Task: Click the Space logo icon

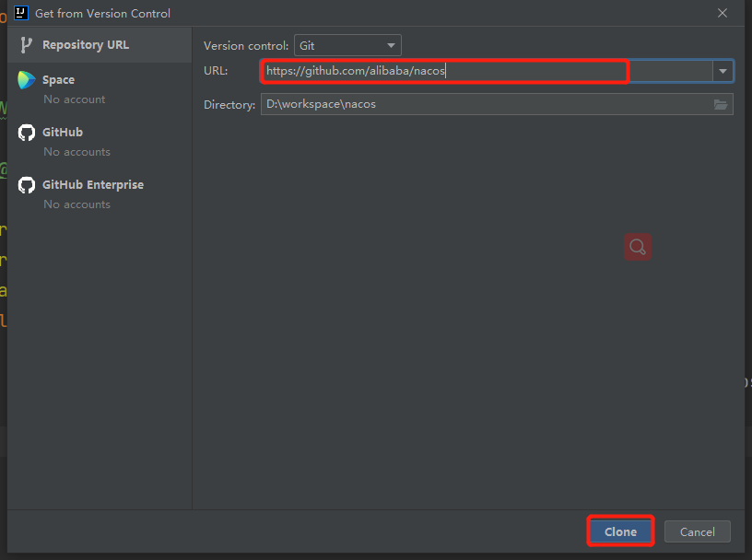Action: (x=27, y=79)
